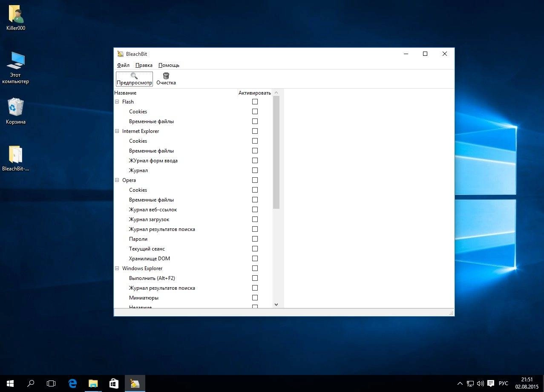Open the Правка menu
Viewport: 544px width, 392px height.
[144, 65]
